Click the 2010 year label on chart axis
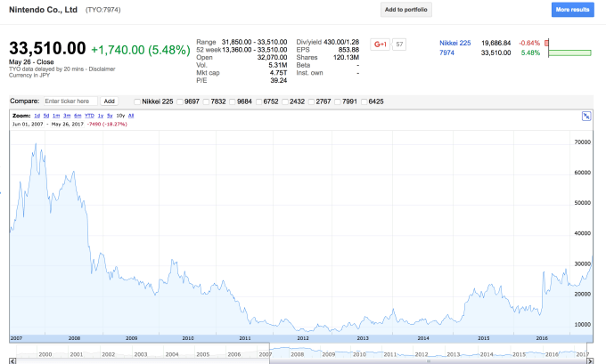The image size is (606, 364). 188,338
